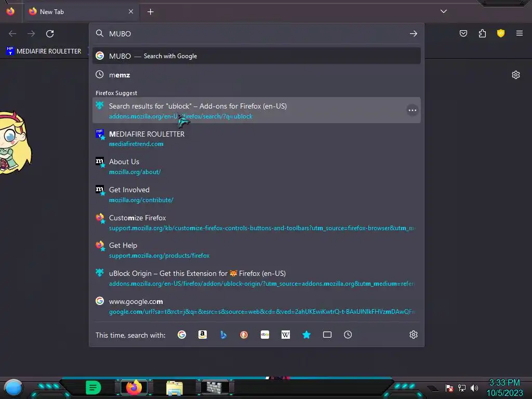Search bookmarks with the star icon
The height and width of the screenshot is (399, 532).
tap(307, 335)
